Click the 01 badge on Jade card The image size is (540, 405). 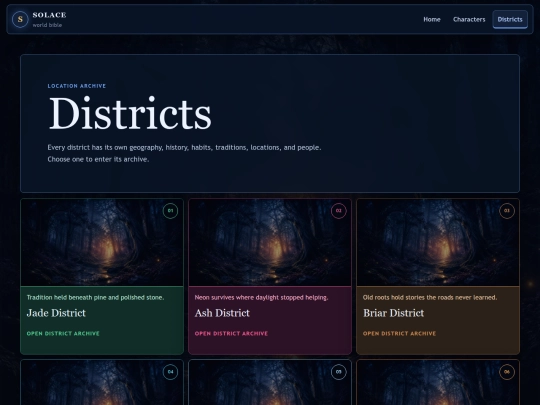[170, 211]
